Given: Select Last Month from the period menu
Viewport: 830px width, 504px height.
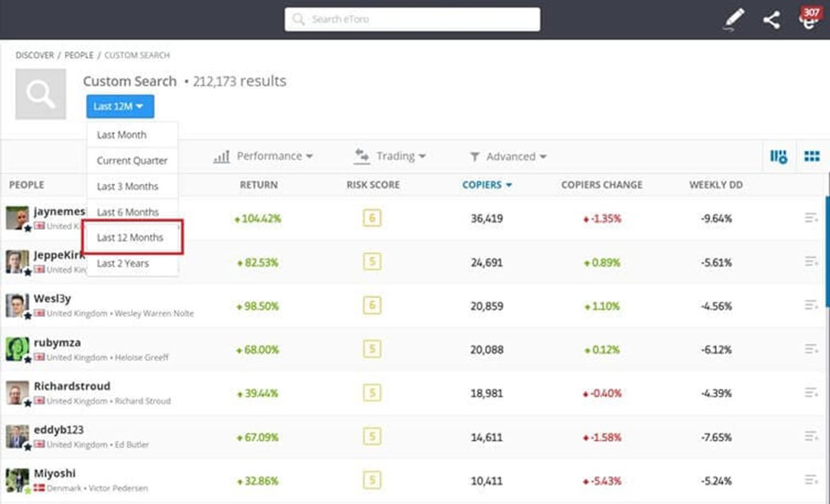Looking at the screenshot, I should click(132, 135).
